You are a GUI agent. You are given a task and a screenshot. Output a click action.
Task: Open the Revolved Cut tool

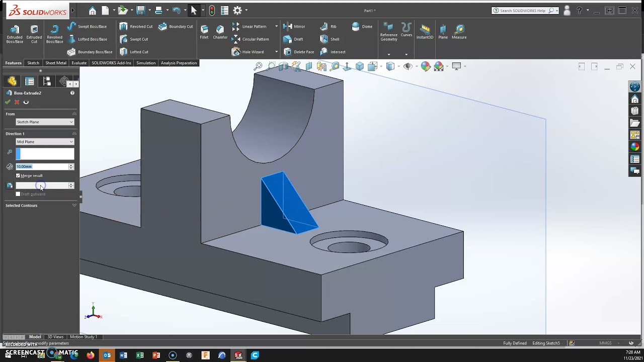[136, 26]
